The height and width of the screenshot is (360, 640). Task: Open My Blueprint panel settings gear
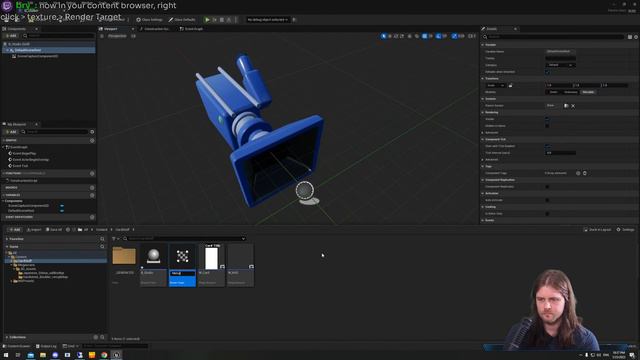(92, 132)
